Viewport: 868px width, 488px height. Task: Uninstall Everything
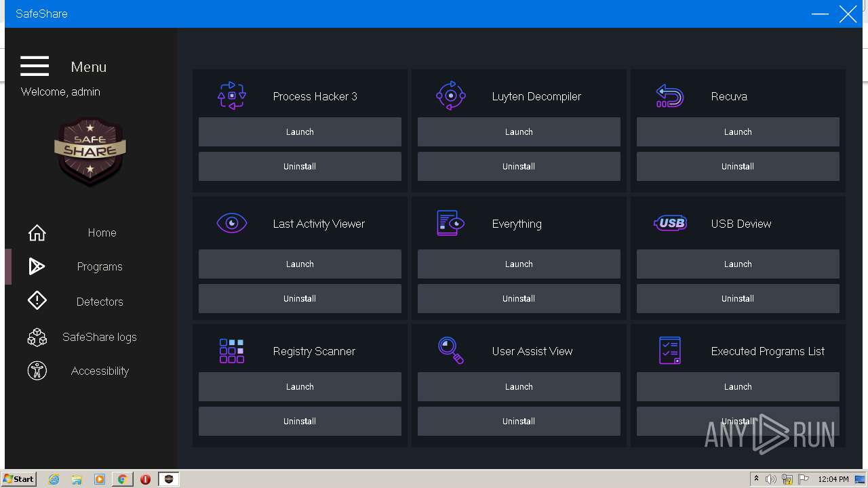coord(519,298)
